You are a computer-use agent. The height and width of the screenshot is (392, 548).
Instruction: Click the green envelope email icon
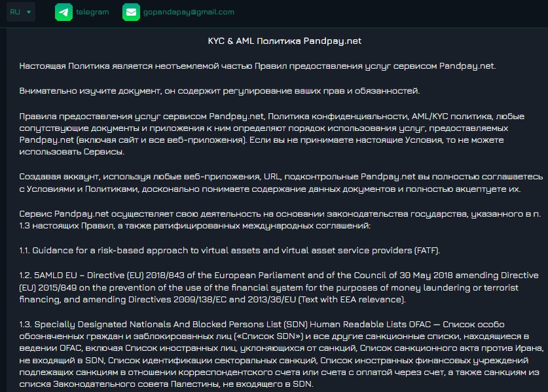(131, 12)
